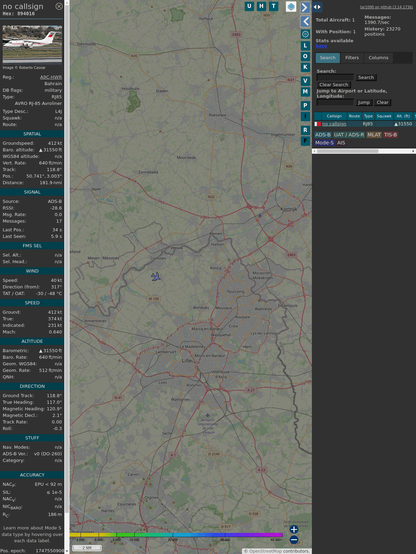Image resolution: width=416 pixels, height=554 pixels.
Task: Click the aircraft photo thumbnail
Action: (32, 44)
